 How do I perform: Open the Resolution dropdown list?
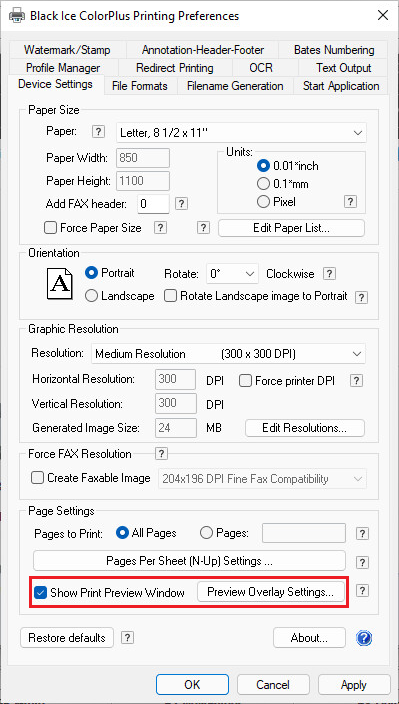[228, 354]
